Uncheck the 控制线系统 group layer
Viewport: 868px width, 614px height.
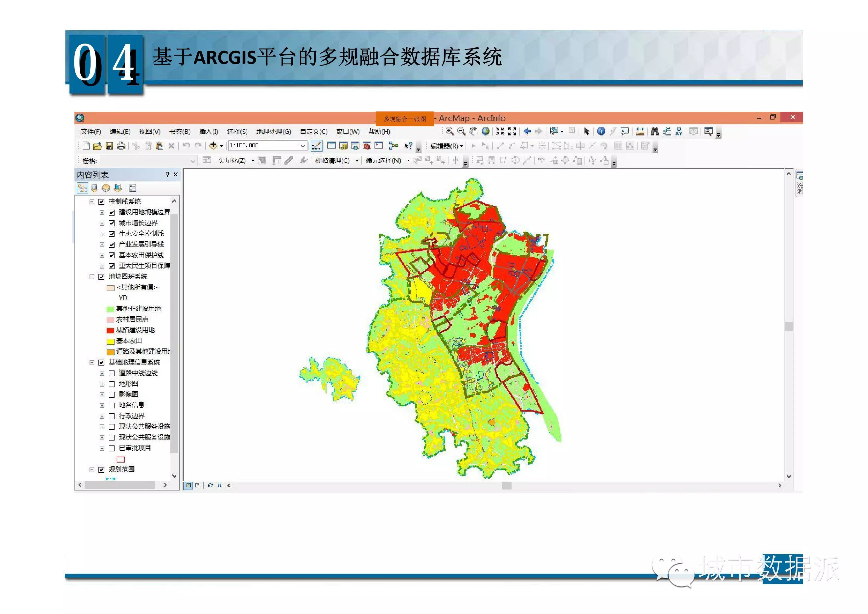click(101, 202)
